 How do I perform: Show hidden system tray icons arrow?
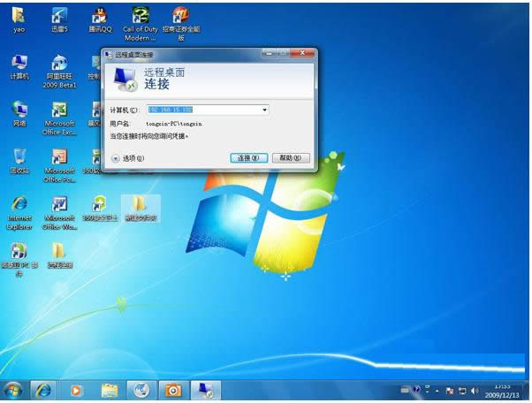436,391
